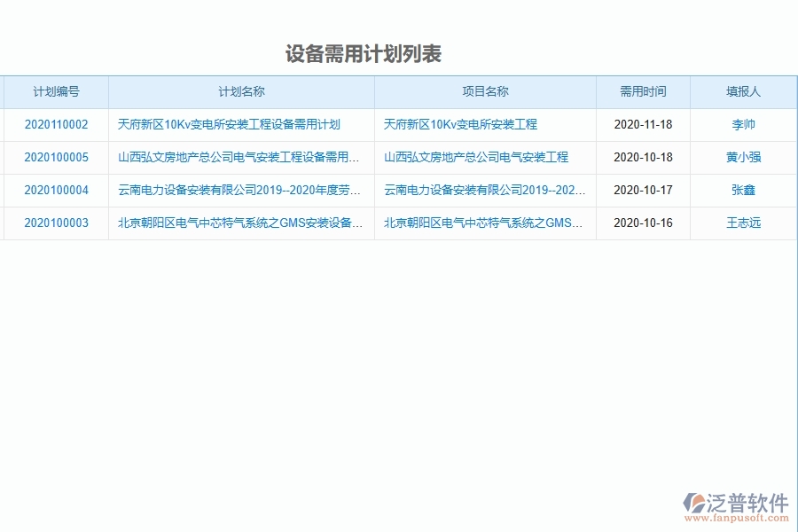Open filler profile 李帅
798x532 pixels.
tap(743, 124)
